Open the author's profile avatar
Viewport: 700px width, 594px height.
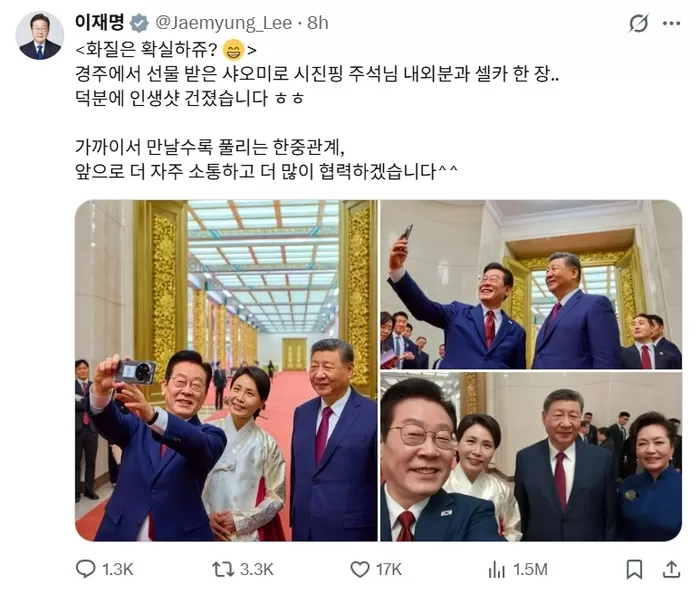point(40,36)
